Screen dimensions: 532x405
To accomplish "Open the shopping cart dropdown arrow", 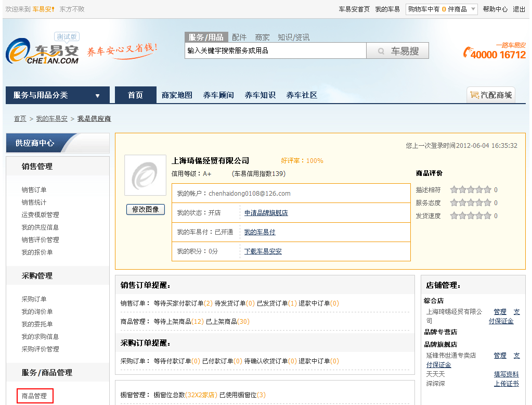I will click(x=473, y=9).
